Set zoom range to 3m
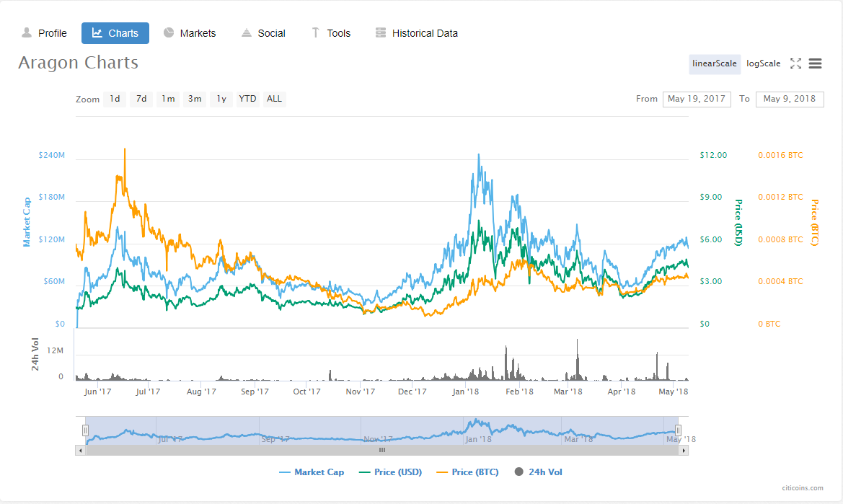Viewport: 843px width, 504px height. point(195,99)
